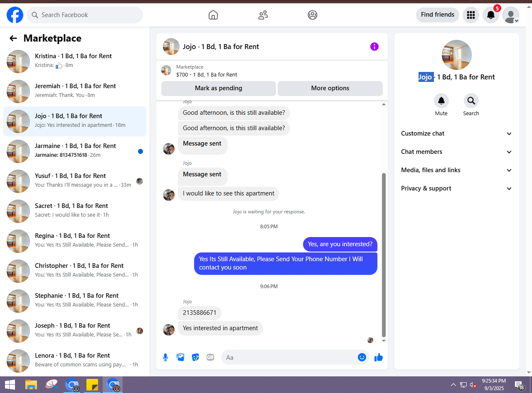Image resolution: width=532 pixels, height=393 pixels.
Task: Open Sticky Notes from taskbar
Action: click(92, 385)
